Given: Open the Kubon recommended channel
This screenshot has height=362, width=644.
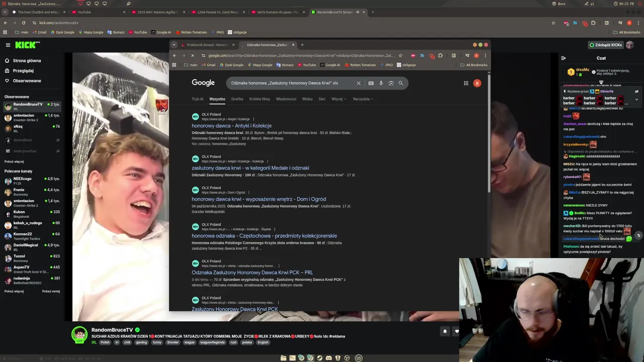Looking at the screenshot, I should click(x=32, y=213).
